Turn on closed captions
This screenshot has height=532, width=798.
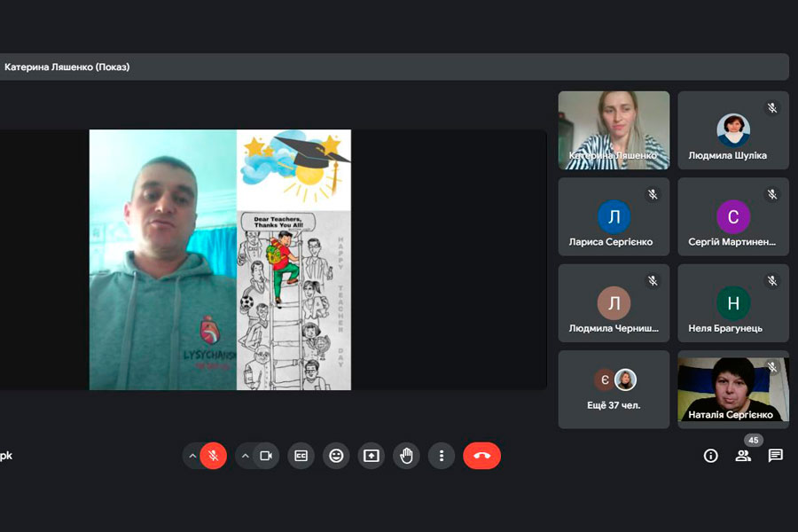pyautogui.click(x=301, y=456)
